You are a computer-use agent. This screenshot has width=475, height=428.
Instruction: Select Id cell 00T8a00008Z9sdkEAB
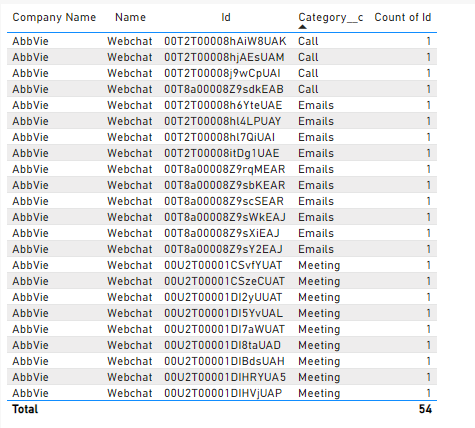click(x=224, y=89)
